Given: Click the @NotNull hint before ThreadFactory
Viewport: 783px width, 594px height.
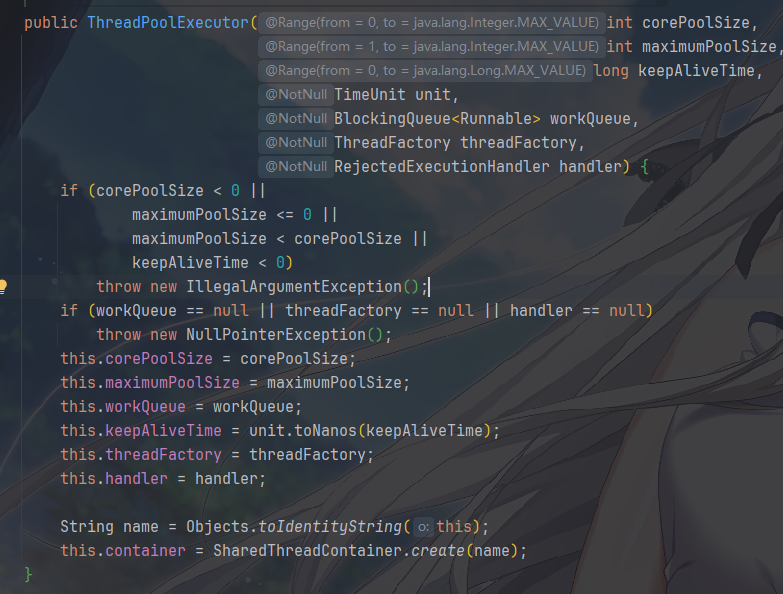Looking at the screenshot, I should tap(296, 142).
